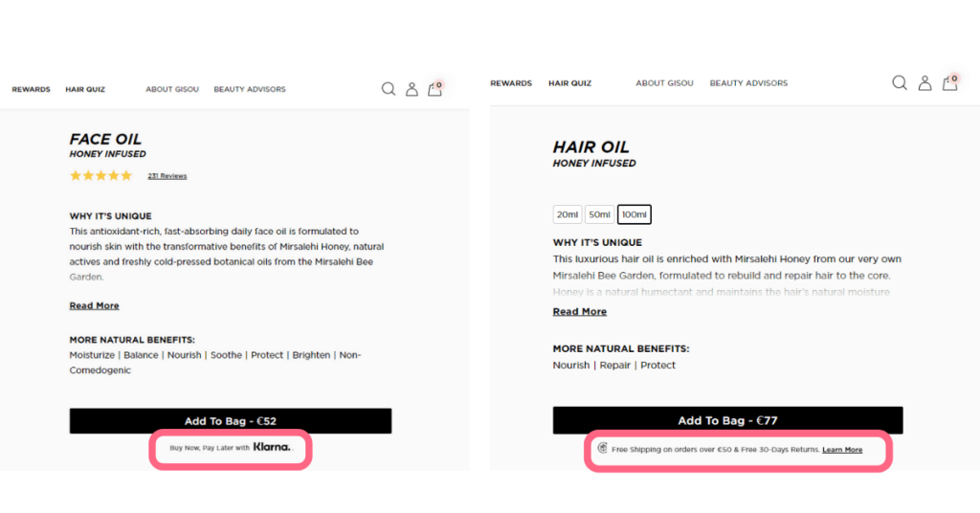Click the free shipping icon under Hair Oil
This screenshot has height=513, width=980.
tap(603, 448)
